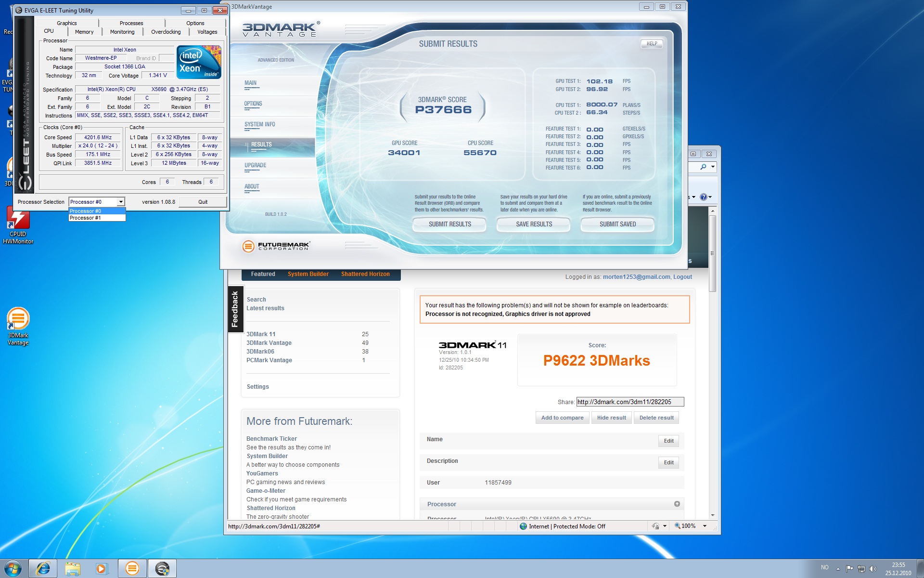924x578 pixels.
Task: Click browser help question mark icon
Action: pos(703,197)
